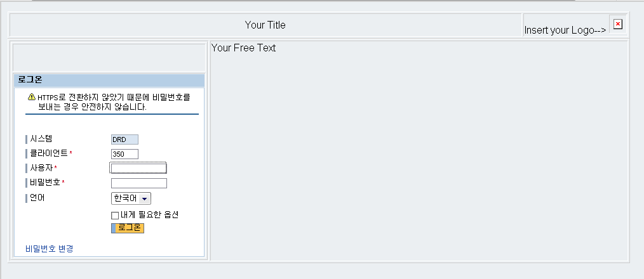The image size is (644, 279).
Task: Click the 사용자 field label
Action: [x=41, y=168]
